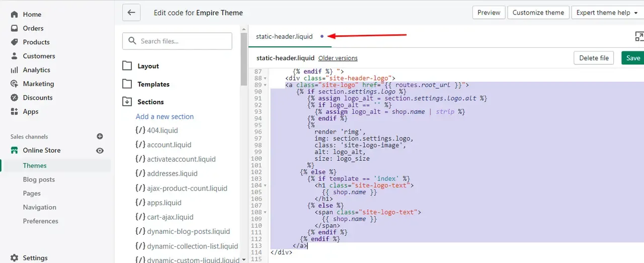Open Navigation in sidebar
The image size is (644, 263).
click(x=39, y=207)
